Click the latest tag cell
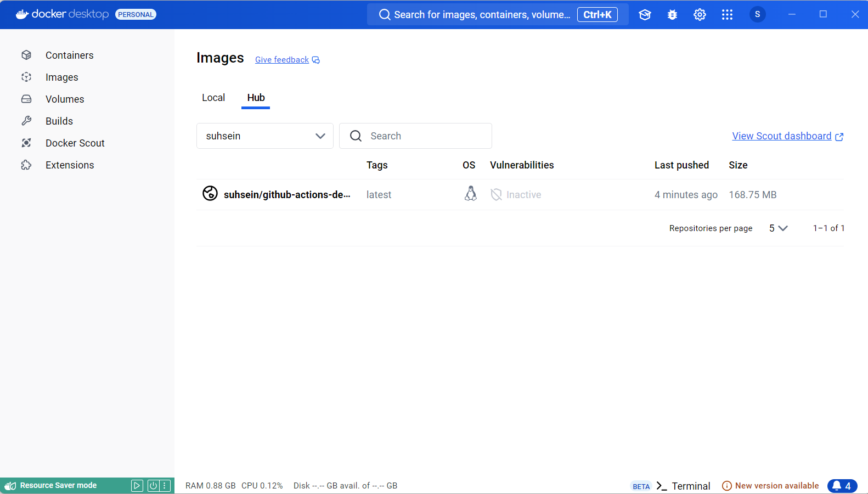 point(379,195)
